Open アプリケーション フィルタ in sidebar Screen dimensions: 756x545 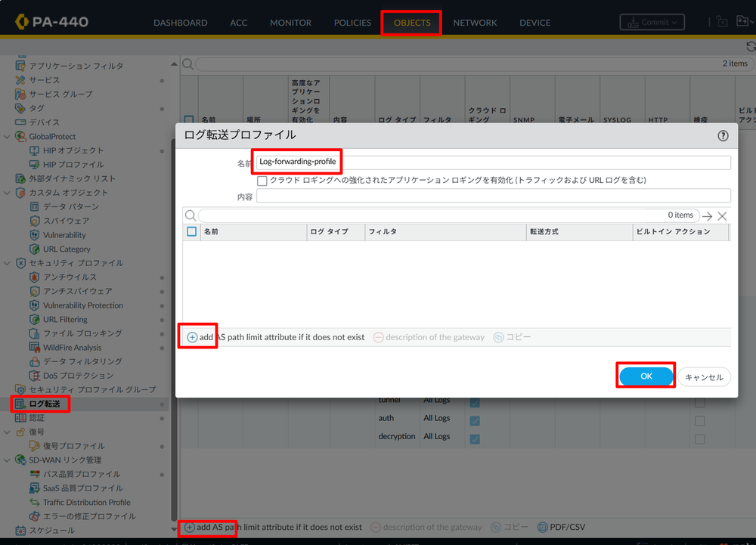click(x=76, y=66)
